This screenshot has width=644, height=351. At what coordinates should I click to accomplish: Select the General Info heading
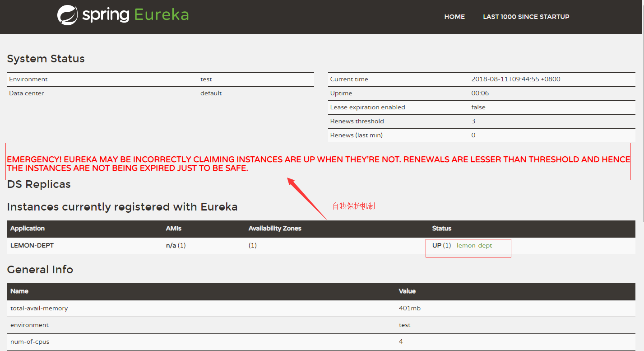pos(40,270)
